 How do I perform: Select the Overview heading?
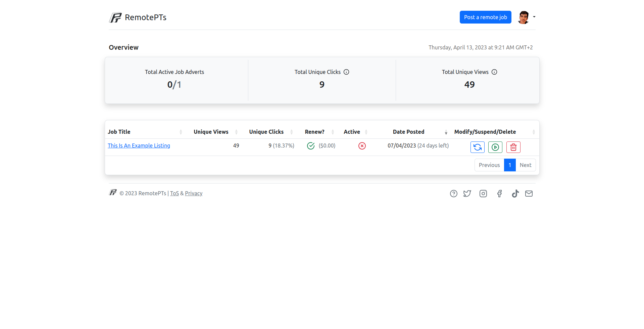click(x=123, y=47)
